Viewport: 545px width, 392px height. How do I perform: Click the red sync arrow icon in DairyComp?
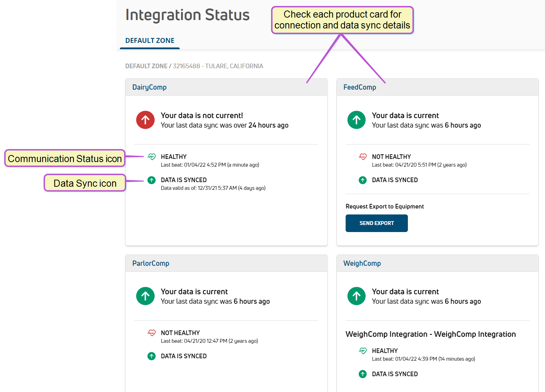click(x=145, y=120)
